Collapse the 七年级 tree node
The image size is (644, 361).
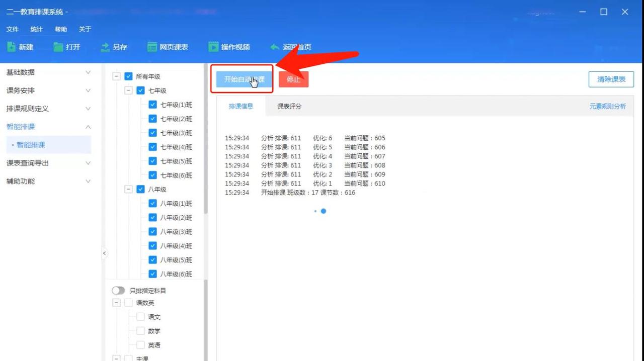(128, 91)
